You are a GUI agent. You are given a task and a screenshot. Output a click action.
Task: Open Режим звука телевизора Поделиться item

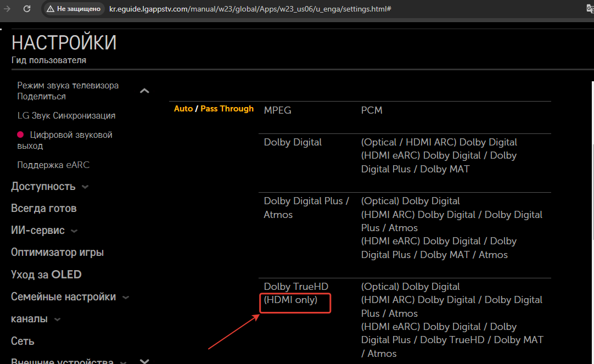(x=68, y=91)
